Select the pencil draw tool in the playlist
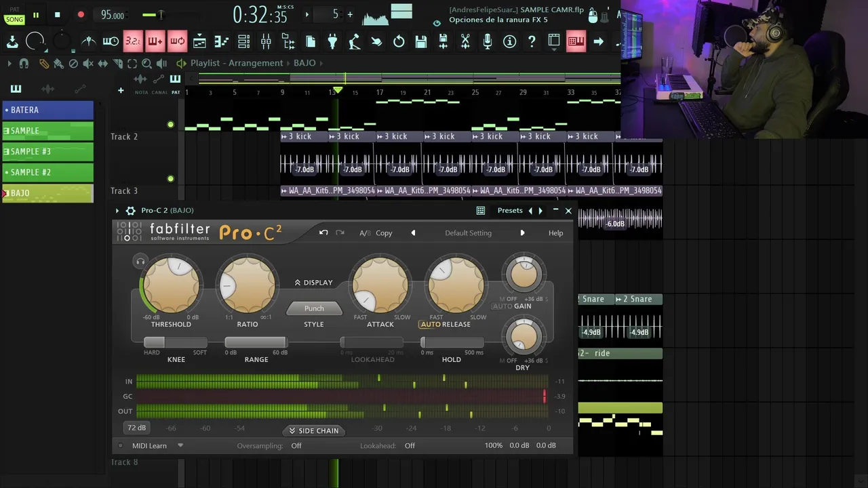 [43, 64]
